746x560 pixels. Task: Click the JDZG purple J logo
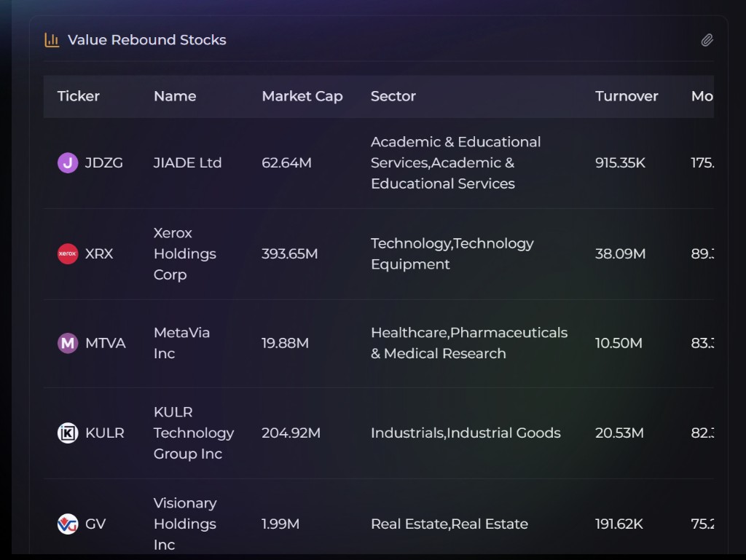coord(68,163)
